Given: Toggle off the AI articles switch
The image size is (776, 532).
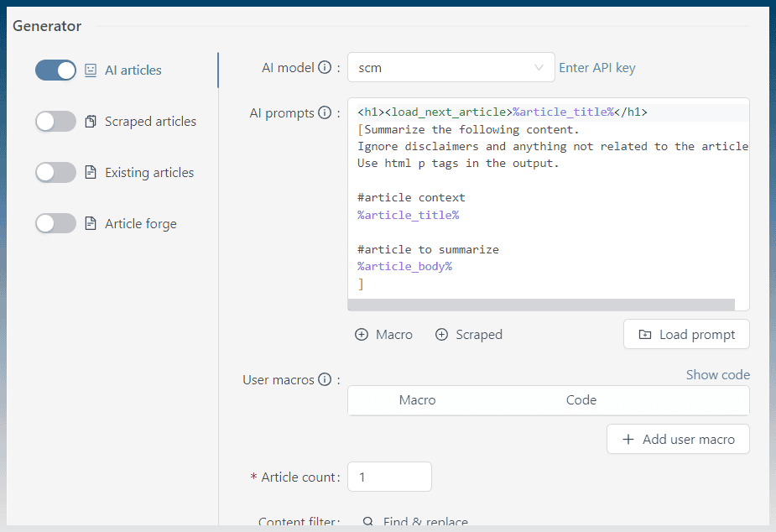Looking at the screenshot, I should (x=55, y=70).
